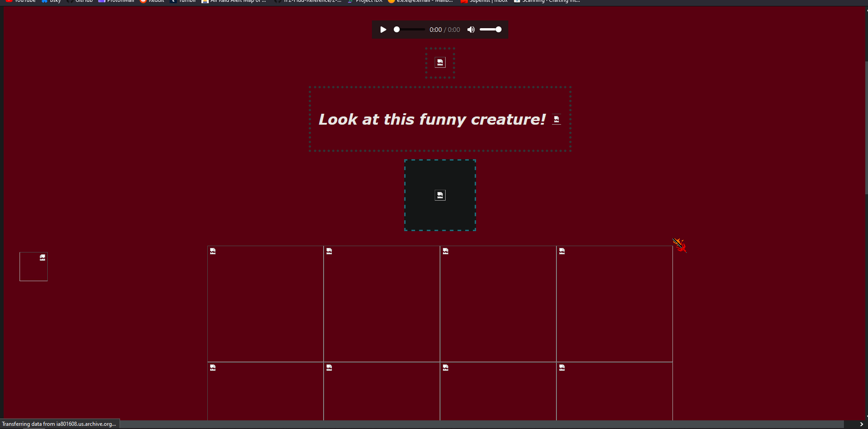Click the "Look at this funny creature!" heading
Image resolution: width=868 pixels, height=429 pixels.
432,119
